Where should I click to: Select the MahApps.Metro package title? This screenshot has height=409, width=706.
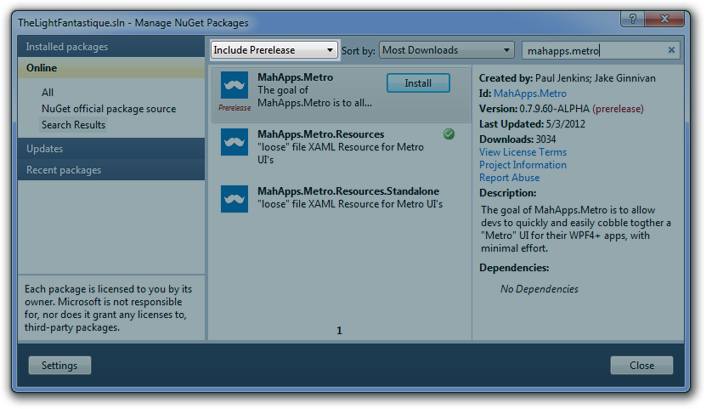[x=295, y=77]
